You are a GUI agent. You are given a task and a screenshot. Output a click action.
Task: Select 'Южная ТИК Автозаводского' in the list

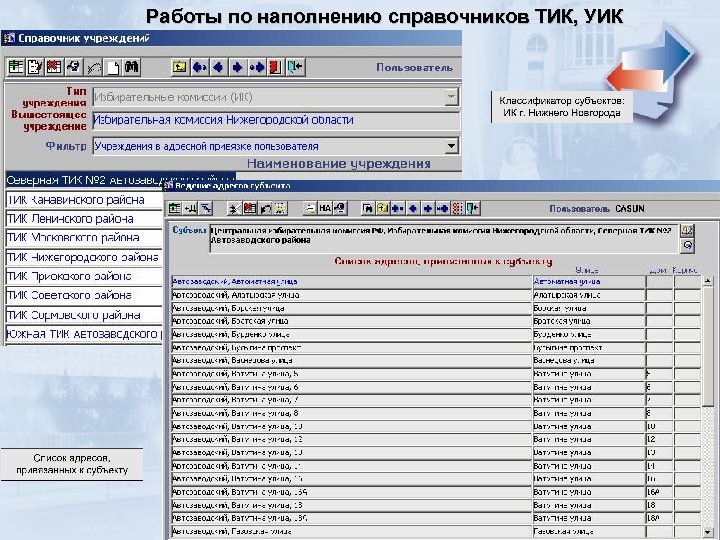[x=84, y=334]
